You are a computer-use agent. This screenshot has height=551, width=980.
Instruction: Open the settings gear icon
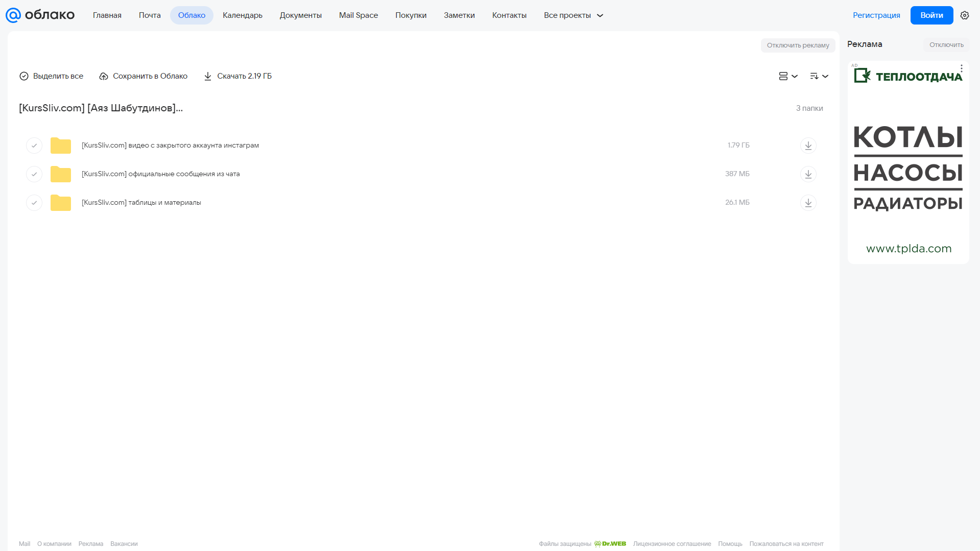pos(964,15)
